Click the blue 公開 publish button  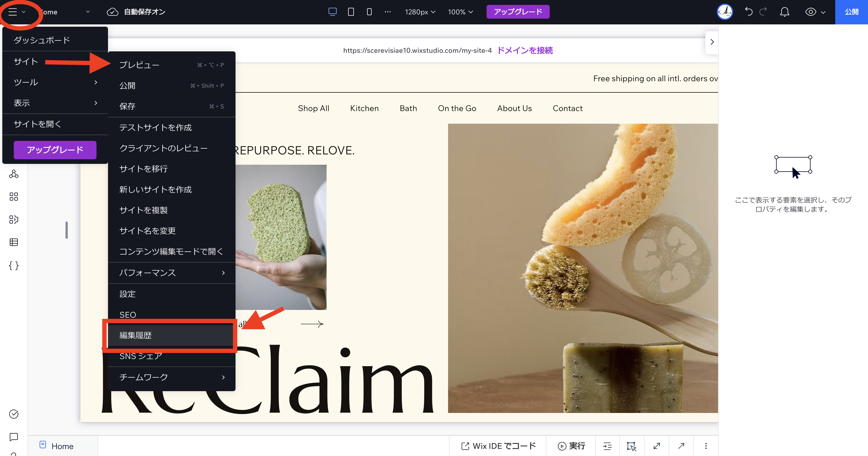tap(851, 12)
